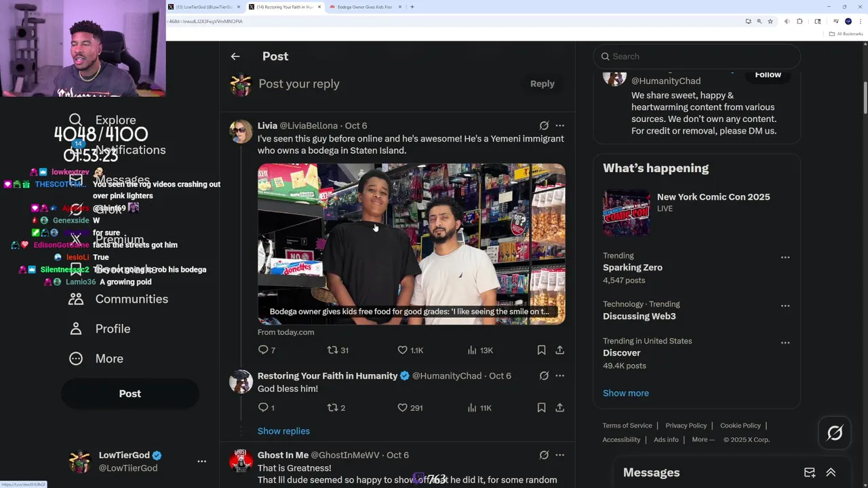Click the X search field
The image size is (868, 488).
pyautogui.click(x=696, y=56)
